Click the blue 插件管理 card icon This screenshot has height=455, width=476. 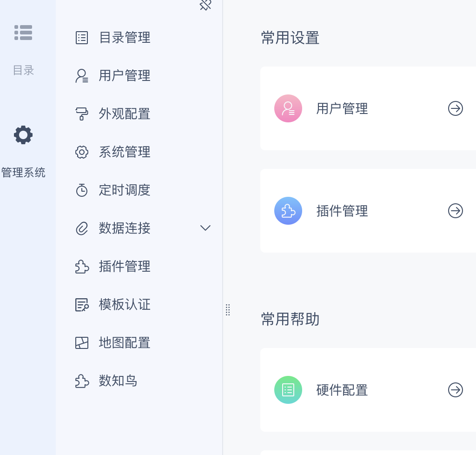click(288, 211)
